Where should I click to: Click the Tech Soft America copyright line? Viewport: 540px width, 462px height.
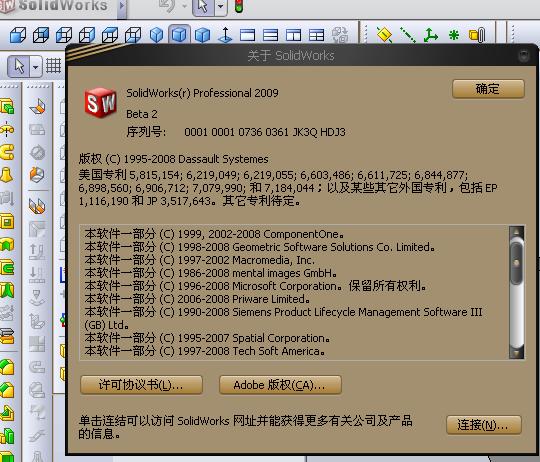(x=205, y=351)
